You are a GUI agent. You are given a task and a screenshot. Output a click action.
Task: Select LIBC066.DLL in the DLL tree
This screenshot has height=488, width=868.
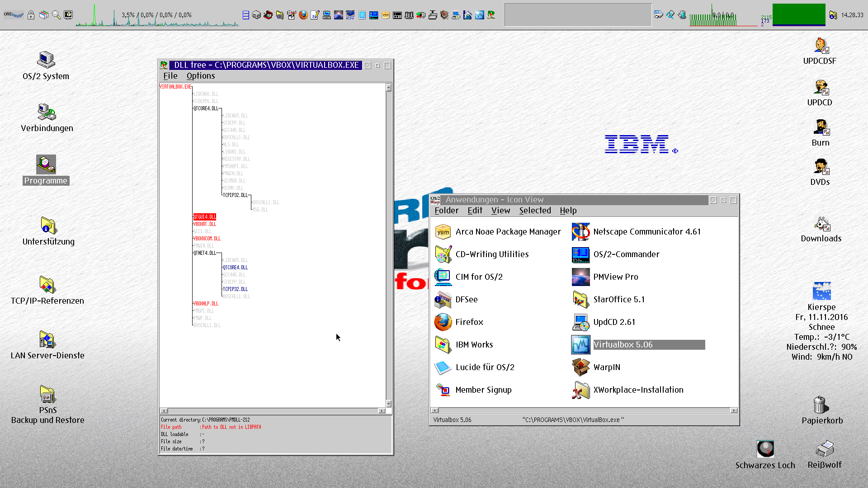206,94
